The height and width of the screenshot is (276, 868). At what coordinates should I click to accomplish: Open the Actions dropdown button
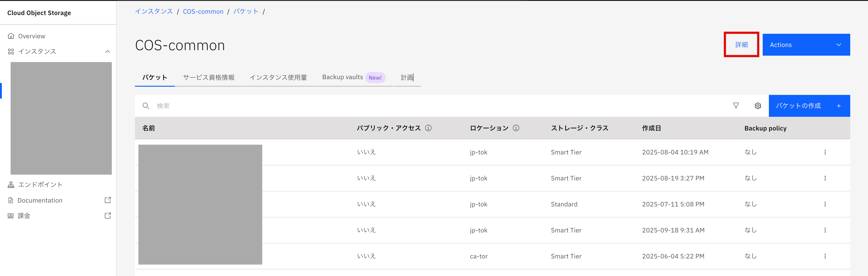pyautogui.click(x=806, y=45)
